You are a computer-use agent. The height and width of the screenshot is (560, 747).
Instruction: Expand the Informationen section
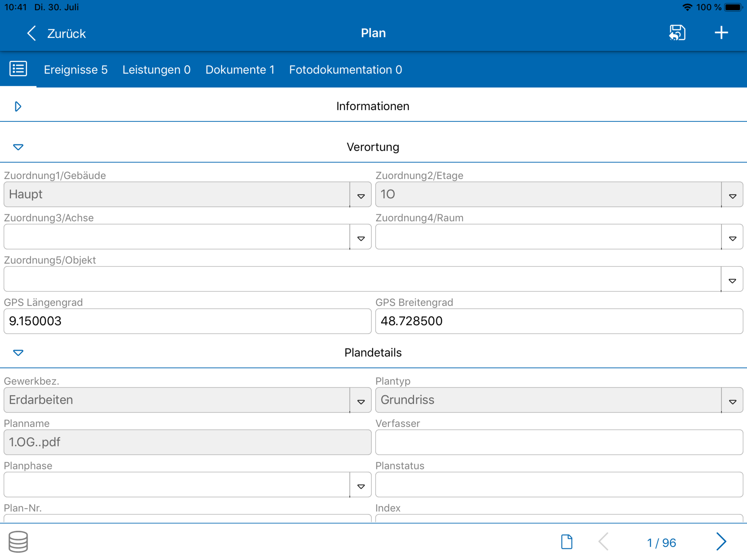coord(18,107)
